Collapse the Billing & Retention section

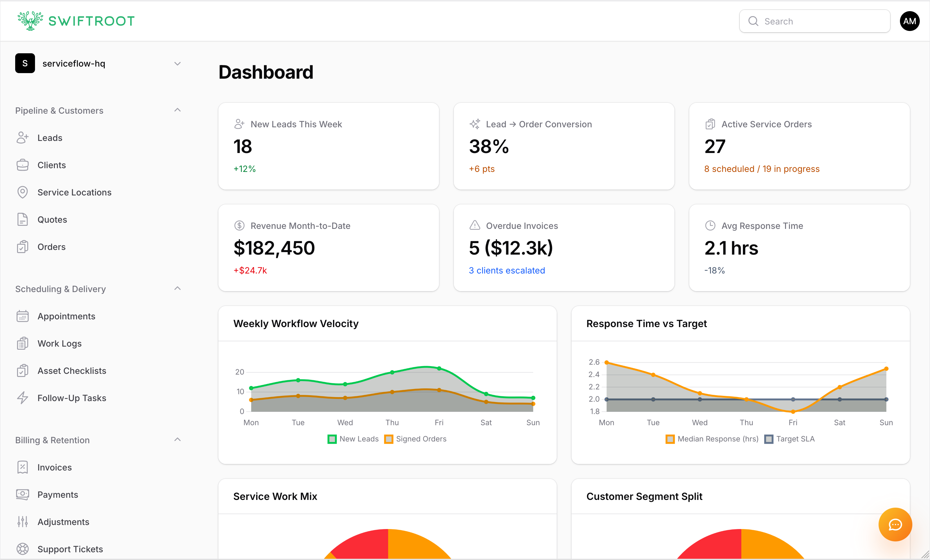pos(178,439)
